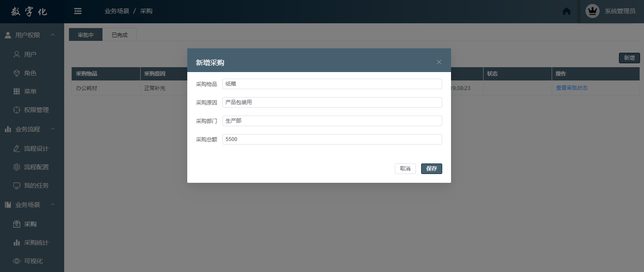Screen dimensions: 644x272
Task: Close the 新增采购 dialog with X
Action: coord(439,62)
